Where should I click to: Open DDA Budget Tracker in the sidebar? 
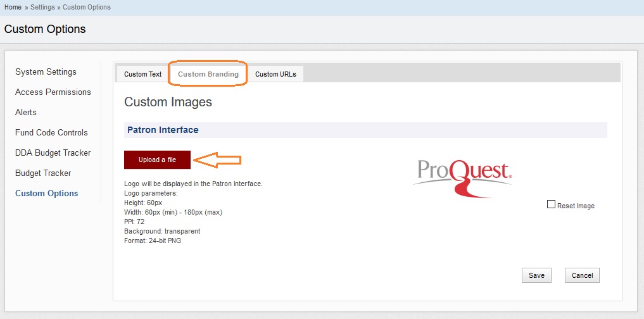pos(53,153)
